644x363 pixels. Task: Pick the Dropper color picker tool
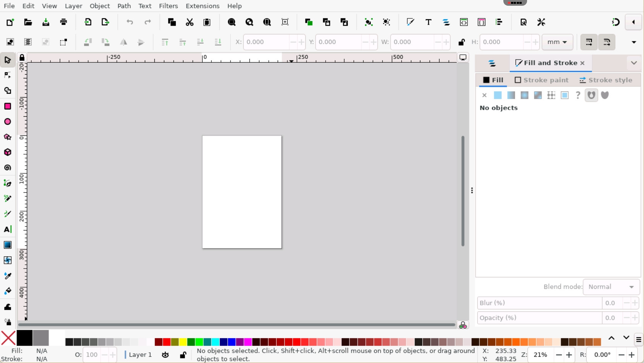click(x=8, y=276)
